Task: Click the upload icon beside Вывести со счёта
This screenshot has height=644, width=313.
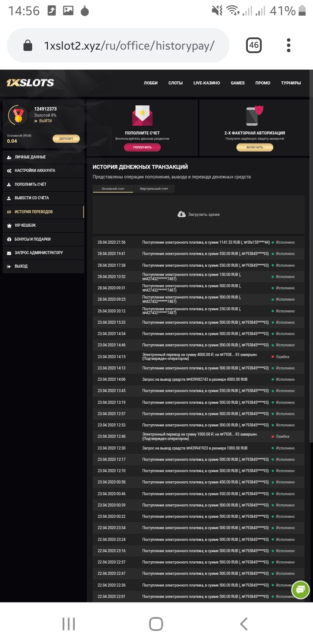Action: point(10,198)
